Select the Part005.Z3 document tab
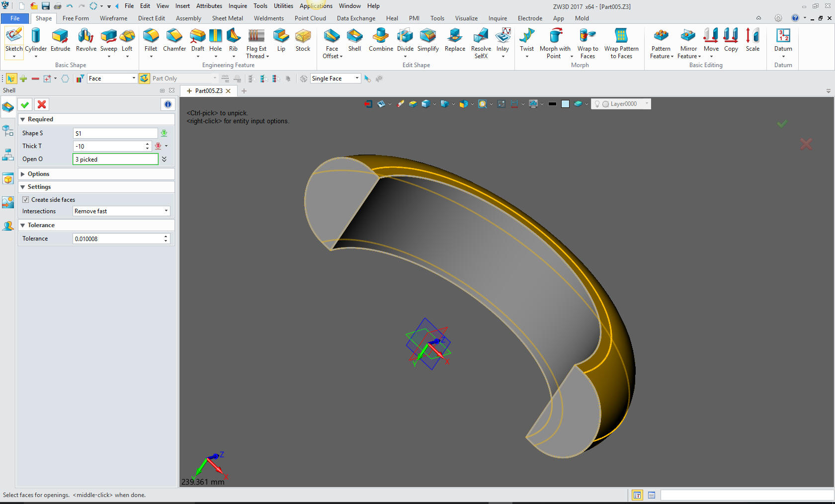The image size is (835, 504). 209,91
